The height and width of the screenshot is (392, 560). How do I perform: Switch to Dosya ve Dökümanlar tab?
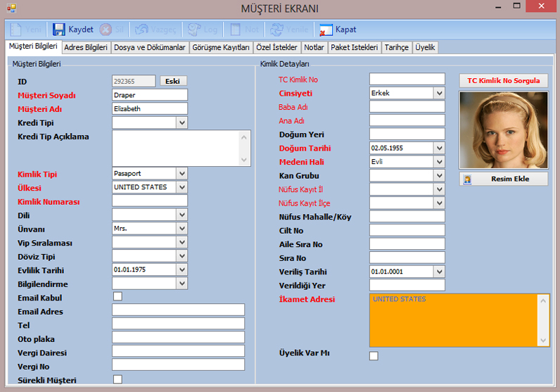pos(150,48)
